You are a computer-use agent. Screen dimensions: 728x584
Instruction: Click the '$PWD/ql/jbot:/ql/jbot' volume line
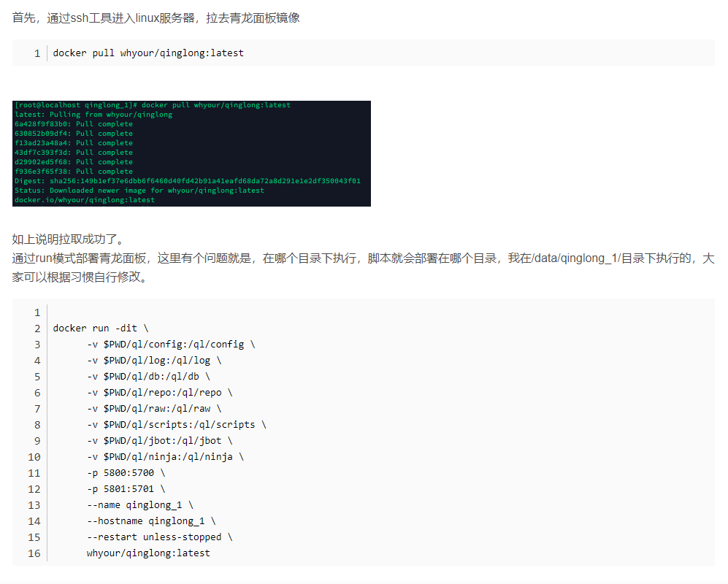(160, 440)
